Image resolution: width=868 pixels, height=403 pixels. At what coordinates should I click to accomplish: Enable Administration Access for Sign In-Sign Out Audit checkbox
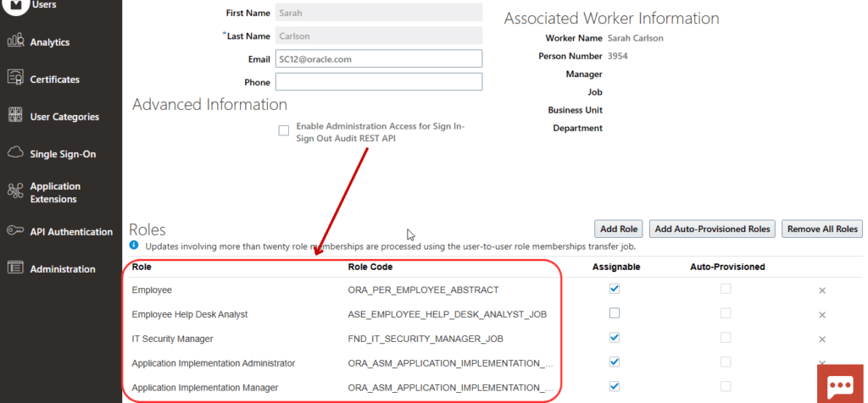coord(284,130)
